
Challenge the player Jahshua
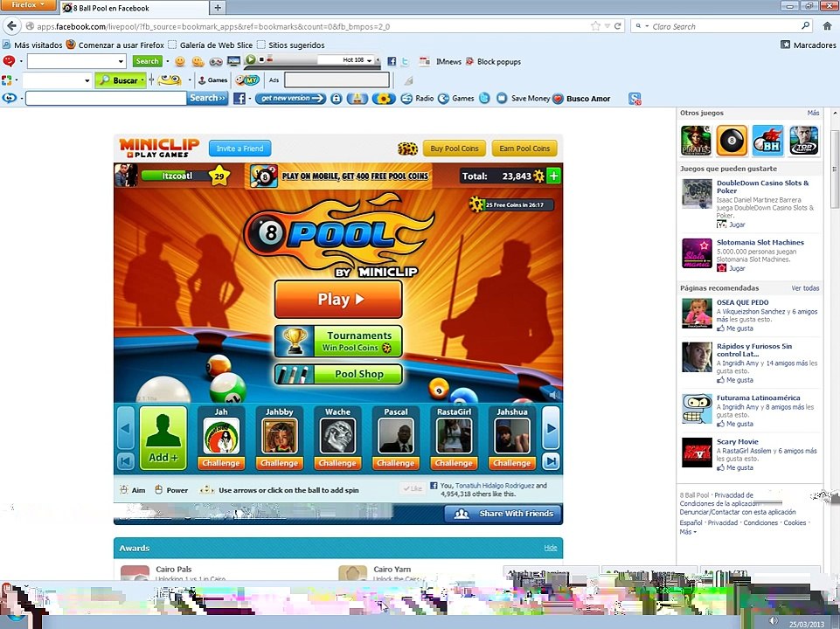coord(511,463)
